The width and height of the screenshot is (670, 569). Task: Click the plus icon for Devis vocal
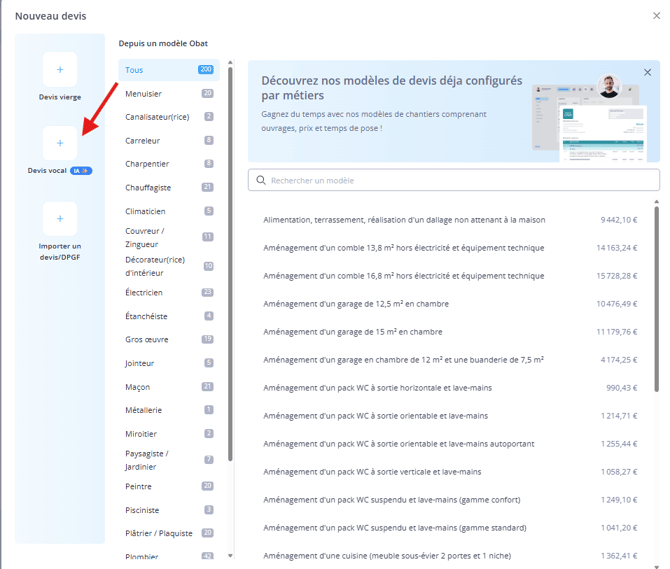coord(60,144)
